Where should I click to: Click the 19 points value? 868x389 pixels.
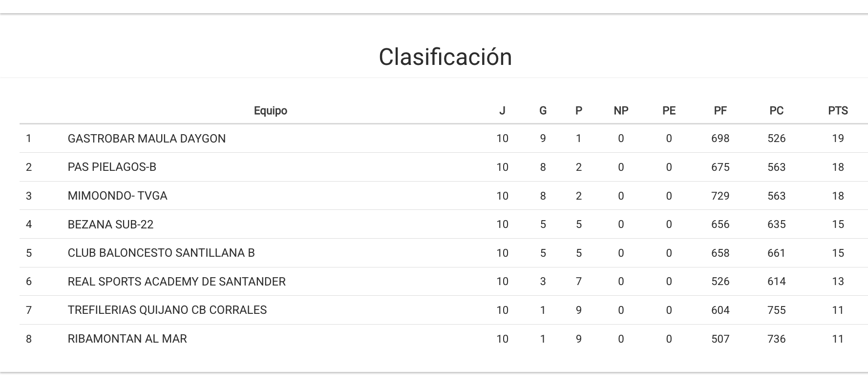[838, 139]
